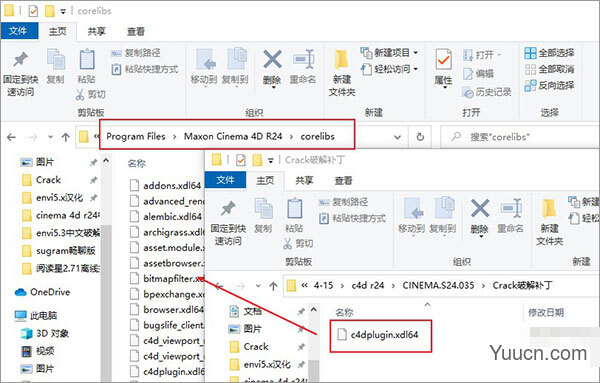Click Invert selection (反向选择) in the ribbon
Screen dimensions: 600x383
pyautogui.click(x=549, y=85)
